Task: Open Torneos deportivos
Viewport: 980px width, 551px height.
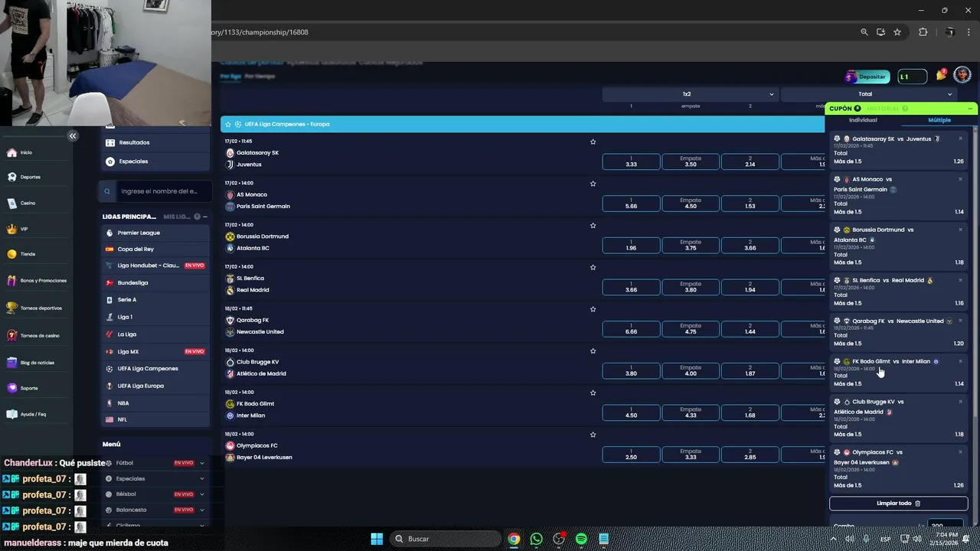Action: tap(34, 308)
